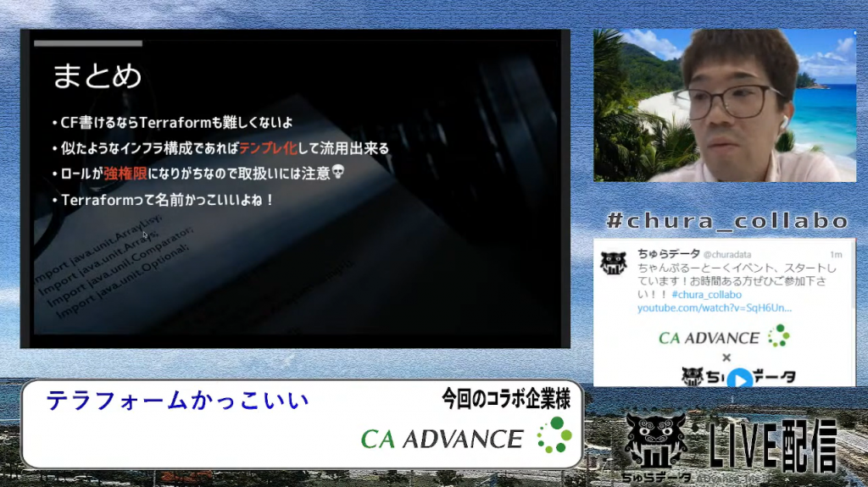Click the 1m timestamp on the tweet
Viewport: 868px width, 487px height.
tap(836, 255)
